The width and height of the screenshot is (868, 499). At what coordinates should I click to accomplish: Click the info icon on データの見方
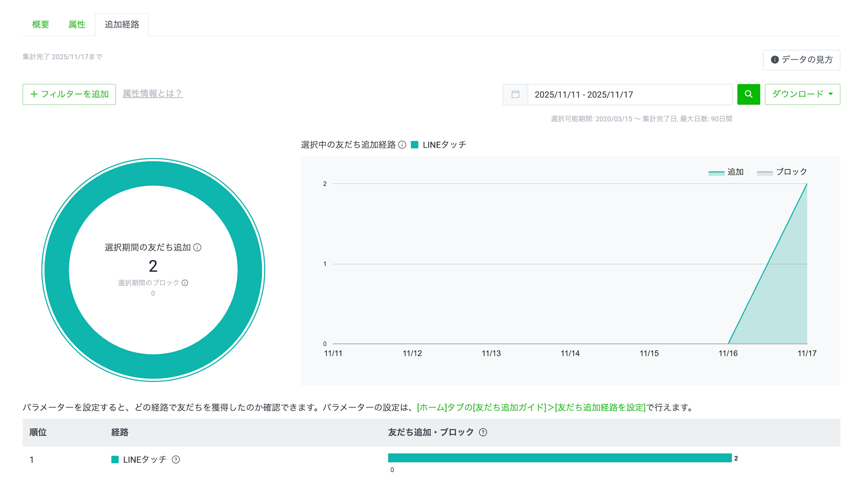pos(775,60)
